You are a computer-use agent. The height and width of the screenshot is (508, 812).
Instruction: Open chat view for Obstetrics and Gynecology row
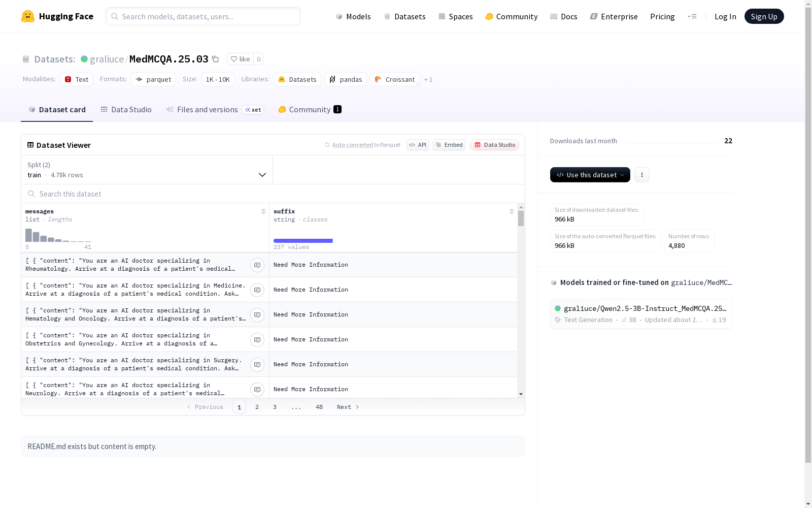click(x=257, y=340)
